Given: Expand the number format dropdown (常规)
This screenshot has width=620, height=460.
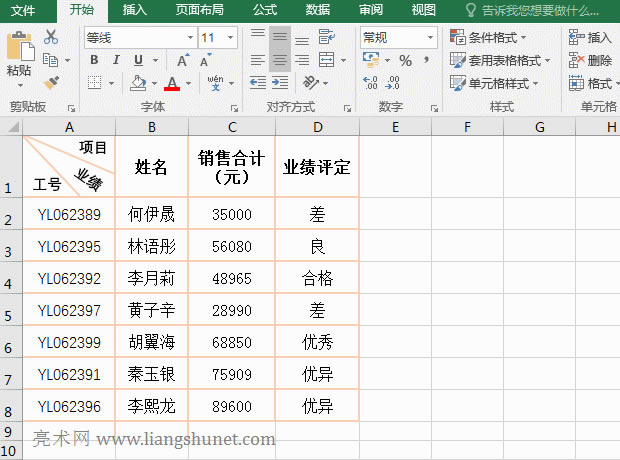Looking at the screenshot, I should click(398, 37).
